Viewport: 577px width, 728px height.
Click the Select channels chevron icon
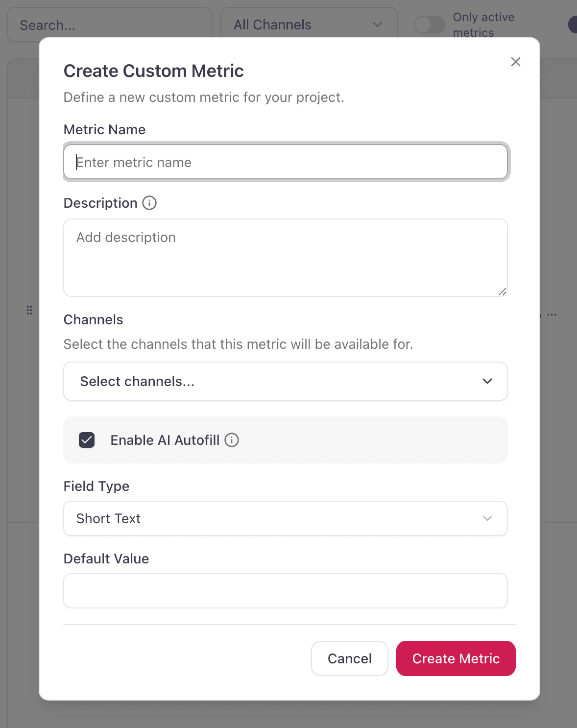click(487, 381)
